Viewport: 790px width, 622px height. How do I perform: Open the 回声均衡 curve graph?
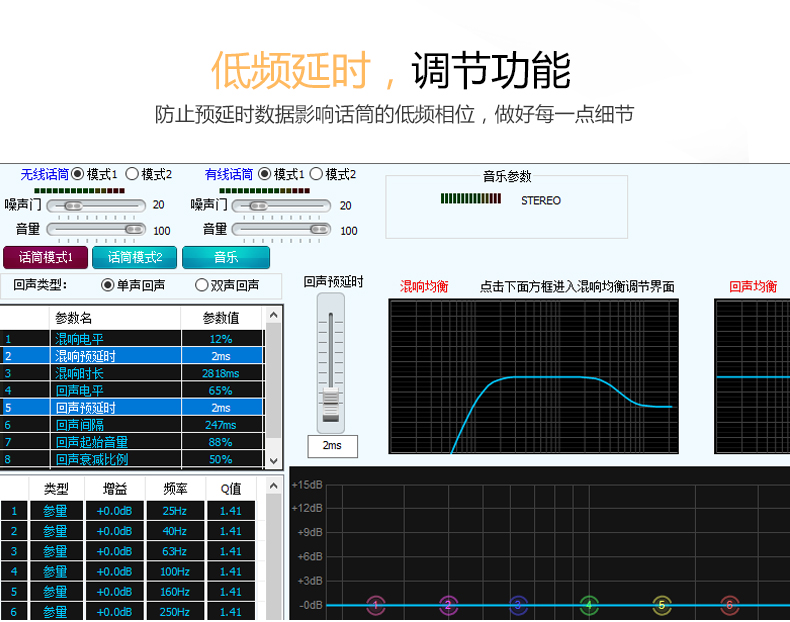[752, 376]
